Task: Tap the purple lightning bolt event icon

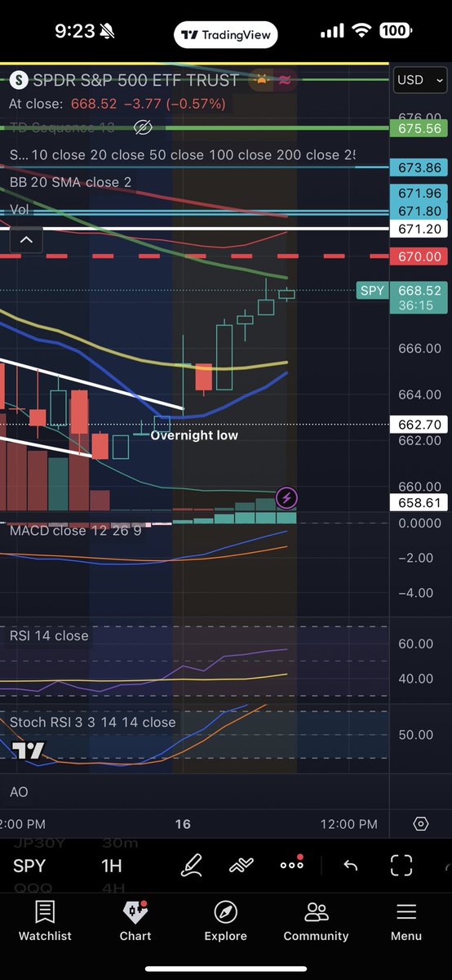Action: point(286,497)
